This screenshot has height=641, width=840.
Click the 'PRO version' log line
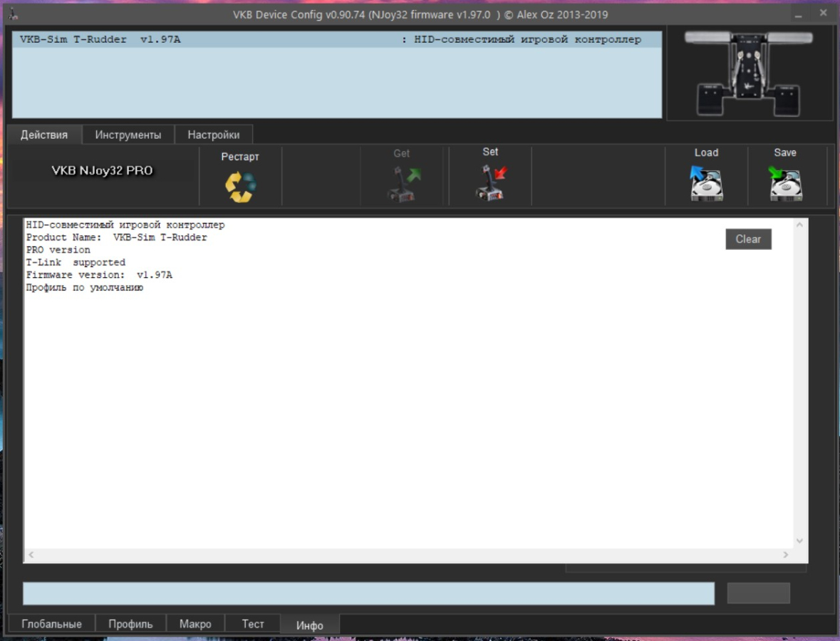tap(58, 250)
